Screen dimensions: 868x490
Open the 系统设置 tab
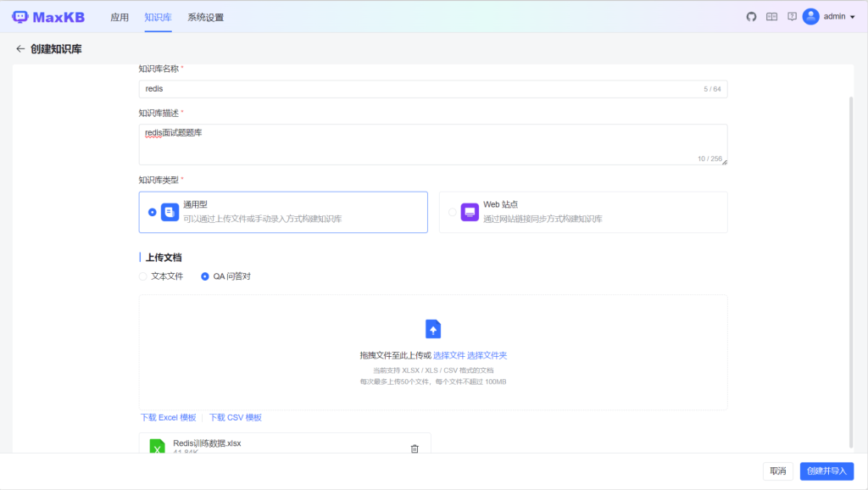click(205, 17)
